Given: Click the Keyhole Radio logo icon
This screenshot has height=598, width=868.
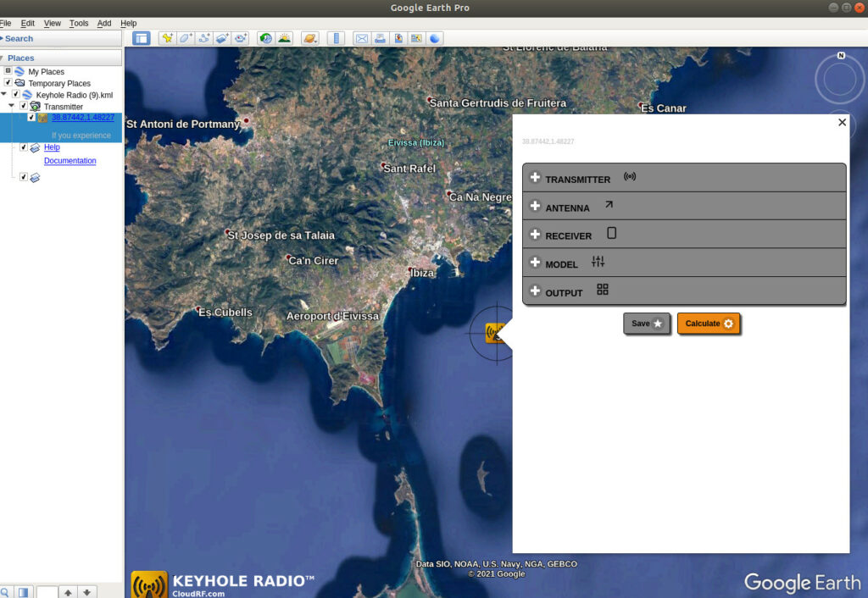Looking at the screenshot, I should pyautogui.click(x=149, y=584).
